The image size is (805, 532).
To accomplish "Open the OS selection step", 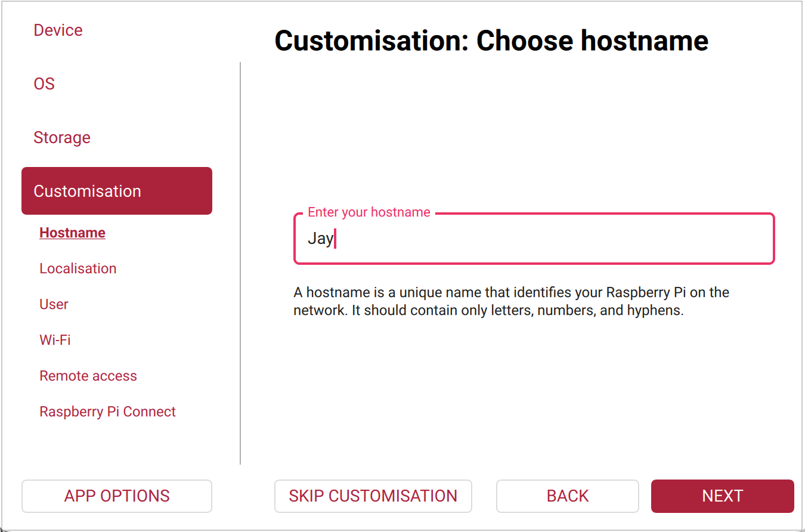I will click(44, 83).
